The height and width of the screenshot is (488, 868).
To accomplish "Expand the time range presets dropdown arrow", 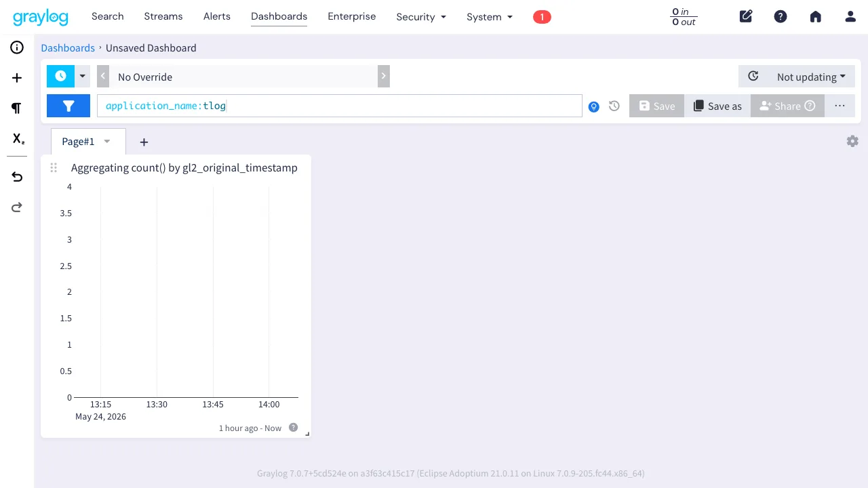I will click(x=83, y=77).
